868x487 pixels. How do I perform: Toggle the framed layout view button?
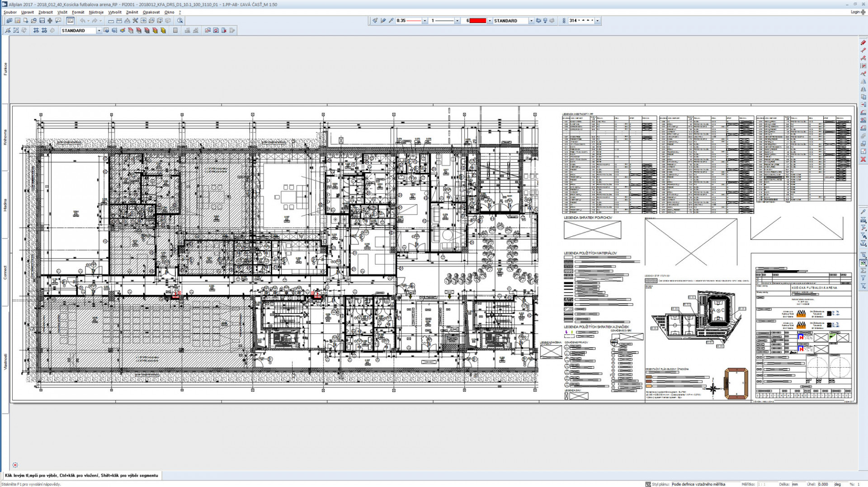[70, 21]
